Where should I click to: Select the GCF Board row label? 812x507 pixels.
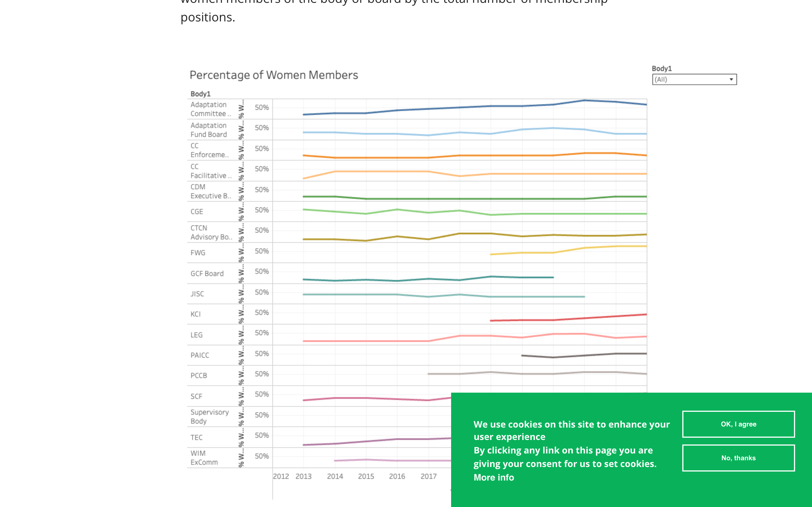pos(207,273)
